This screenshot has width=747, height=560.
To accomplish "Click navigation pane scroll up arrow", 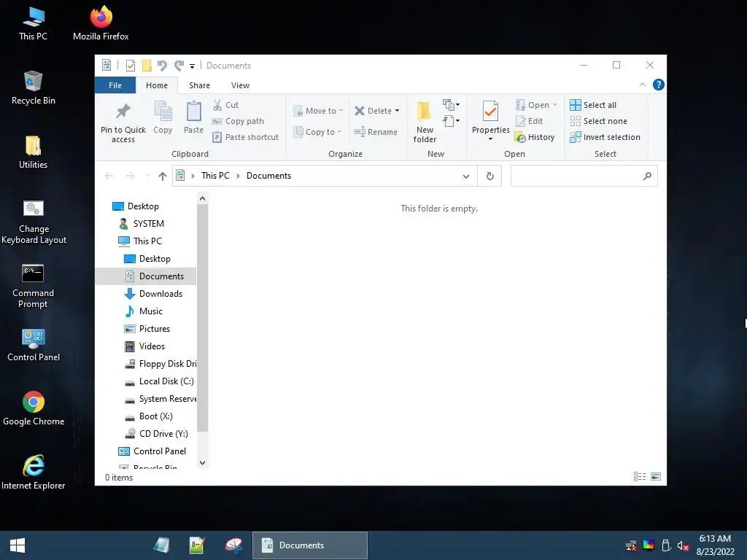I will click(203, 198).
